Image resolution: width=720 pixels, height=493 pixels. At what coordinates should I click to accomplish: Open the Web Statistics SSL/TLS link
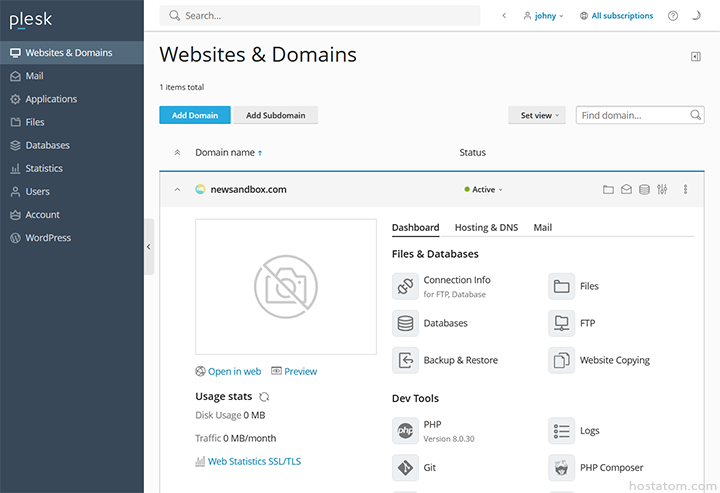pyautogui.click(x=254, y=461)
